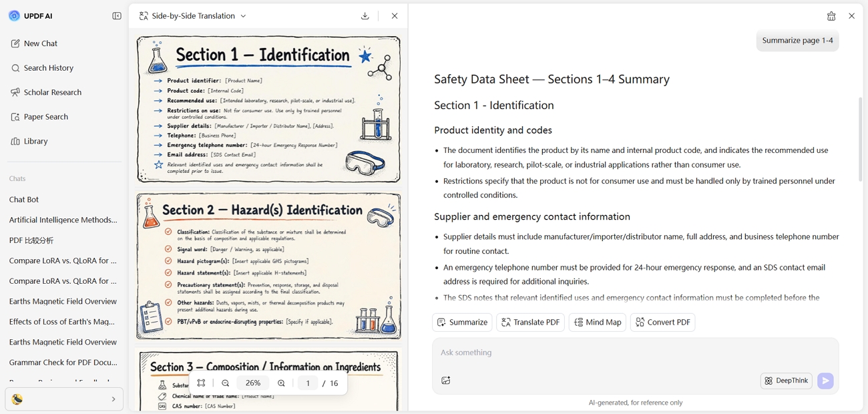The height and width of the screenshot is (414, 868).
Task: Click the Translate PDF button
Action: [530, 323]
